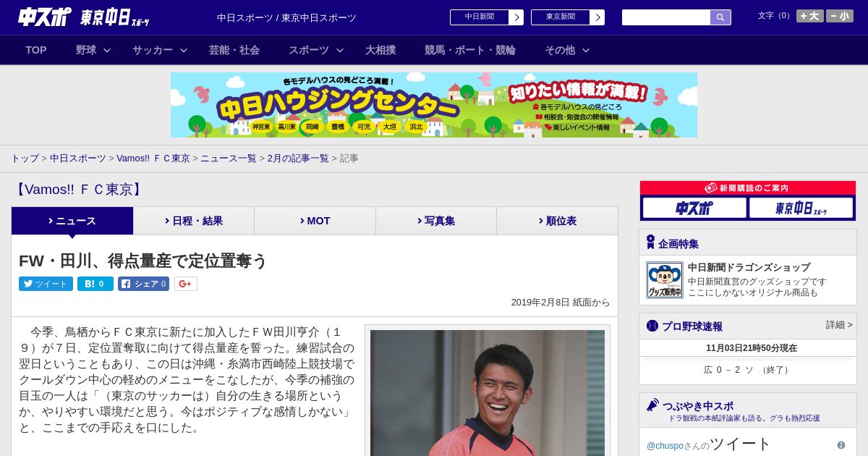This screenshot has height=456, width=868.
Task: Go to TOP in navigation bar
Action: (x=36, y=50)
